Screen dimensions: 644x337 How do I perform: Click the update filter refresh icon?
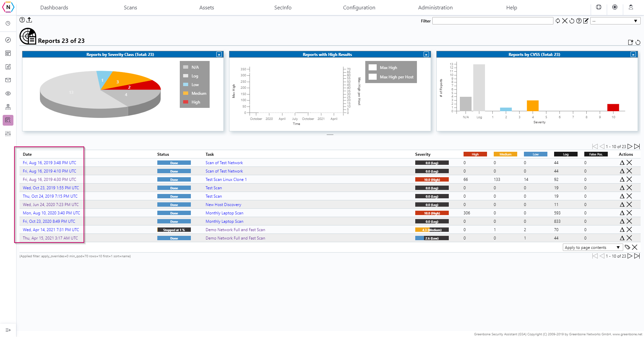point(558,21)
